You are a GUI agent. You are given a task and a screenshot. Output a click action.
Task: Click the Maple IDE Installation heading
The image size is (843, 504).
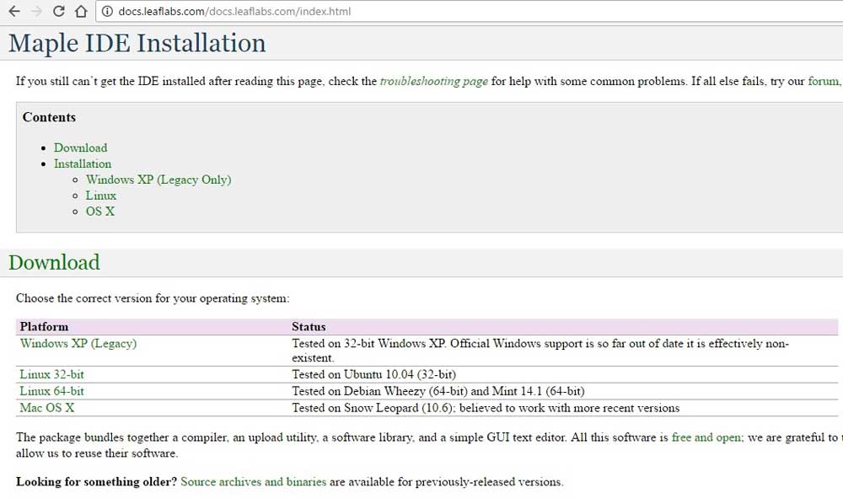tap(137, 43)
